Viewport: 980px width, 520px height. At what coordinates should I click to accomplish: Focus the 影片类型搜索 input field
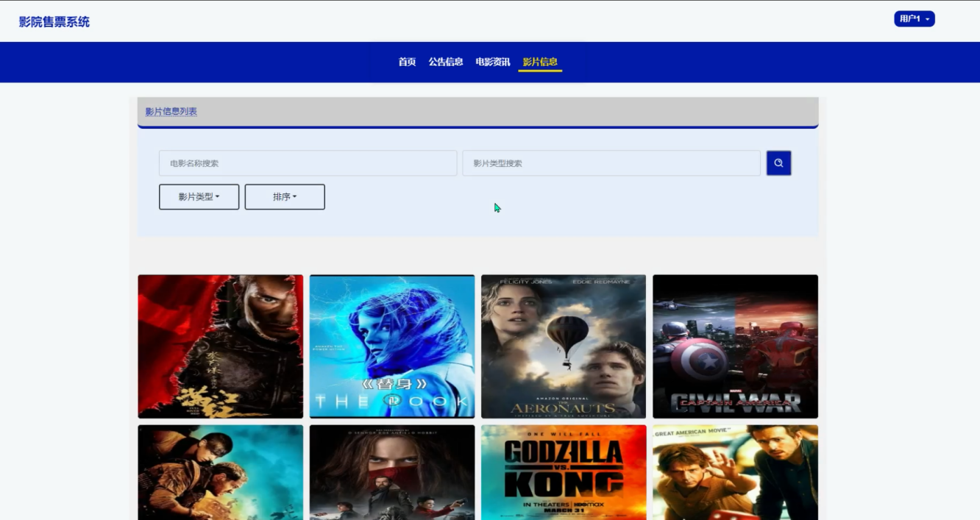[611, 163]
